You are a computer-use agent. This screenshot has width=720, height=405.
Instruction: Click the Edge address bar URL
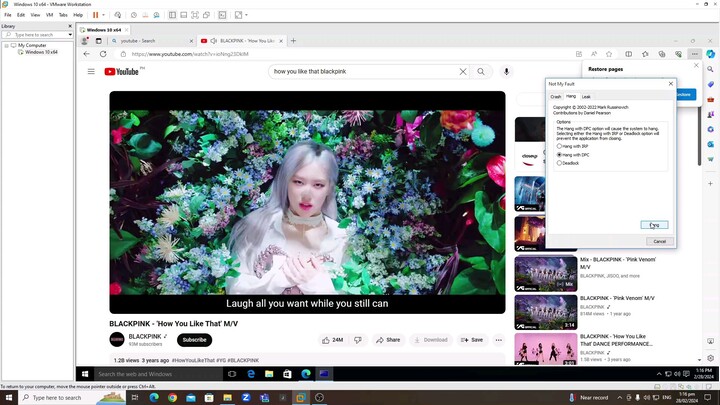pos(190,54)
